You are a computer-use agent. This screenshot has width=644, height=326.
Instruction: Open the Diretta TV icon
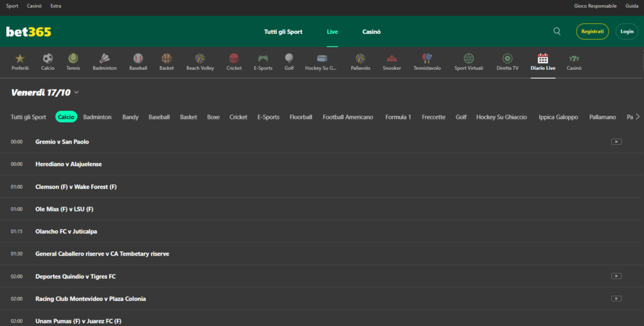click(508, 59)
